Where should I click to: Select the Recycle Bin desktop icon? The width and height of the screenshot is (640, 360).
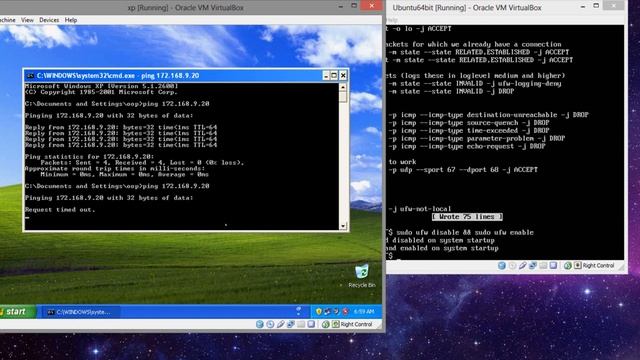pos(362,276)
